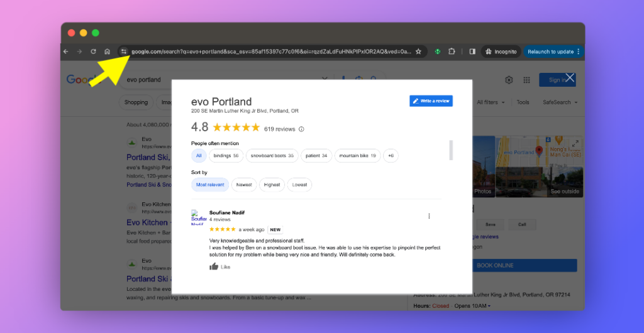Expand the map with the fullscreen icon

(x=575, y=143)
